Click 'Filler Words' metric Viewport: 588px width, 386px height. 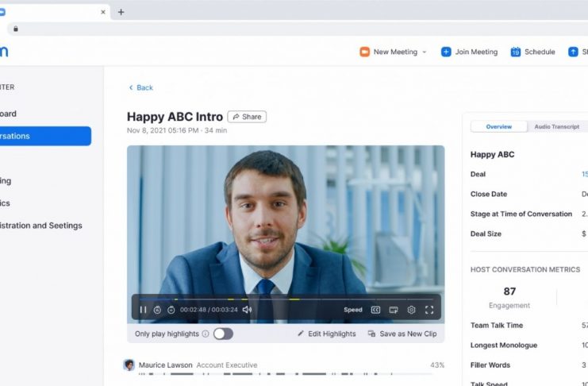(490, 365)
